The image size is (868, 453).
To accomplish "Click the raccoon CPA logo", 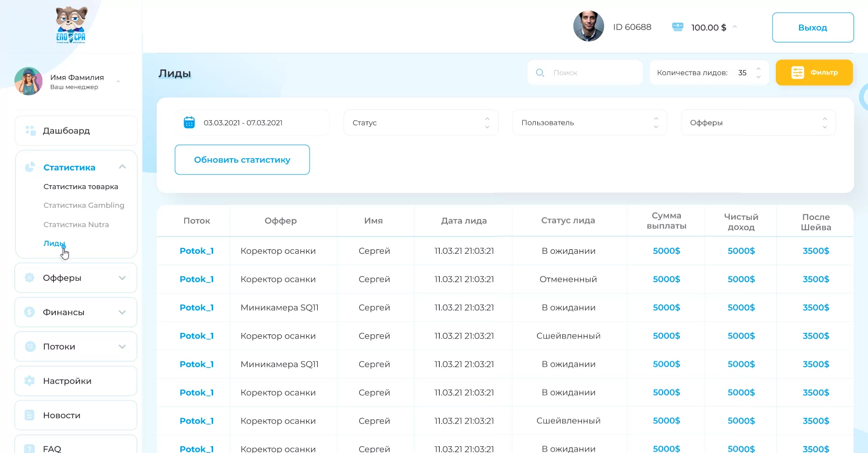I will pos(71,25).
